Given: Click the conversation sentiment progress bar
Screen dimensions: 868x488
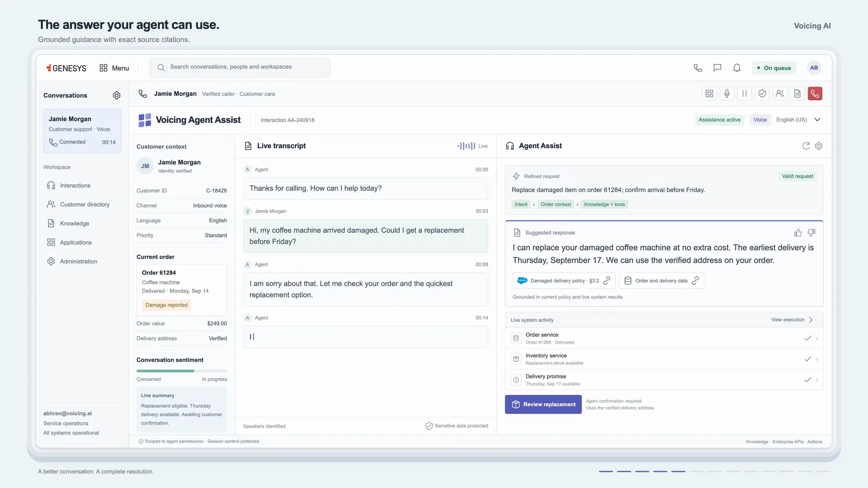Looking at the screenshot, I should point(182,371).
